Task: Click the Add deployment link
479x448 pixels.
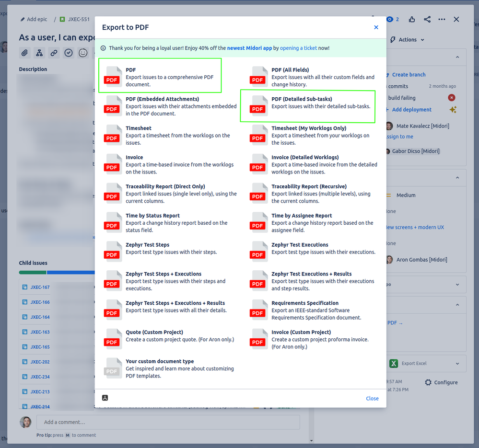Action: 411,110
